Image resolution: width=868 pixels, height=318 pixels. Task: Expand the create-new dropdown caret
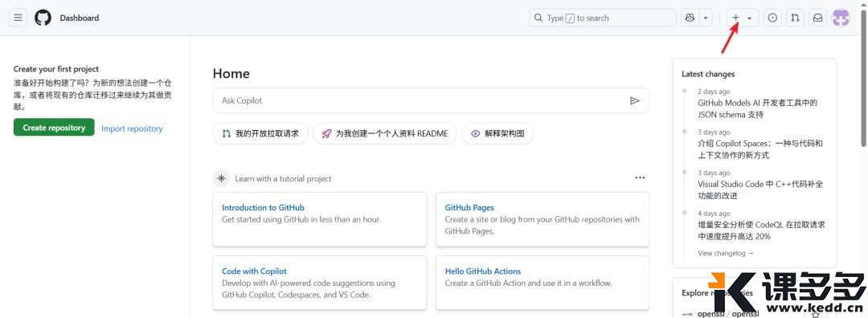click(750, 18)
